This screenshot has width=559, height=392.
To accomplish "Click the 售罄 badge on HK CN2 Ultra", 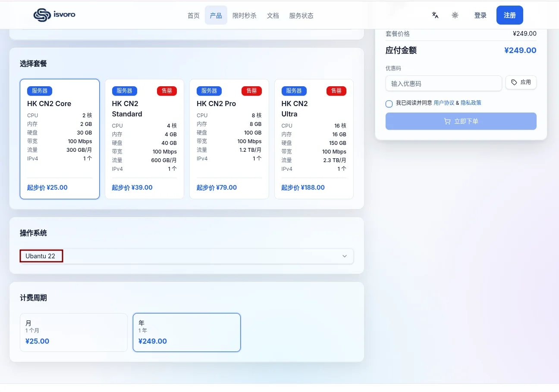I will click(336, 91).
